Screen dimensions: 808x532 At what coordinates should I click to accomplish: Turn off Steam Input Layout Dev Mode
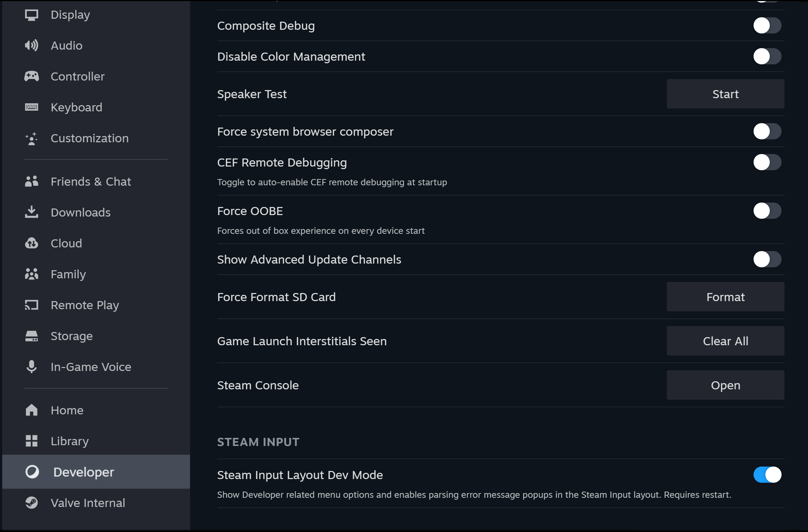767,475
